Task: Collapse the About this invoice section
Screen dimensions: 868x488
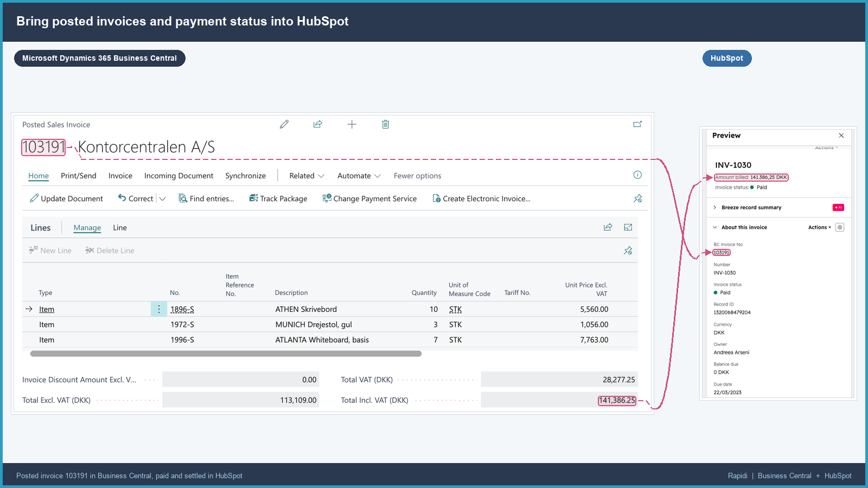Action: pos(715,228)
